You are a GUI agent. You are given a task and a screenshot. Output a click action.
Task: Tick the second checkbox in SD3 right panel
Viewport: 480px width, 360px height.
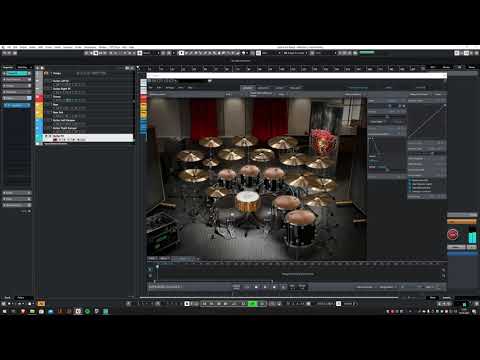coord(410,184)
